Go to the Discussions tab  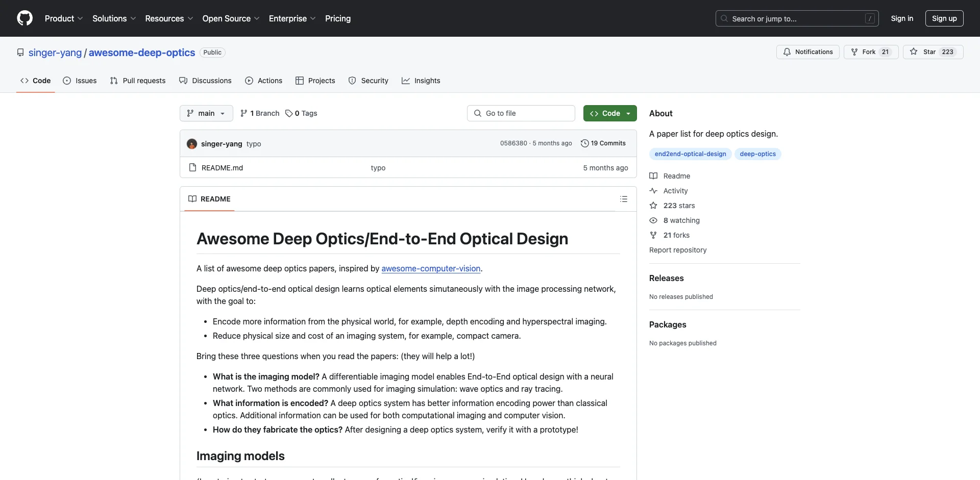click(205, 81)
